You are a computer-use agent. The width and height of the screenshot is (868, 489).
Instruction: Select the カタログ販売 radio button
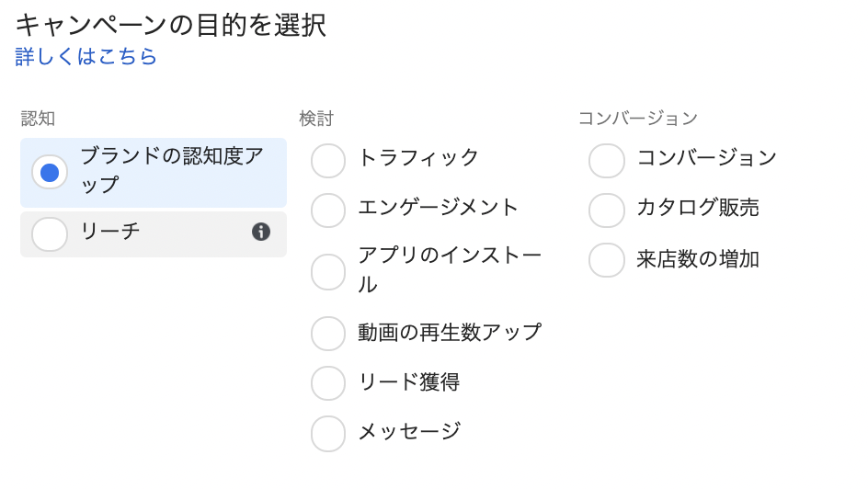point(607,210)
